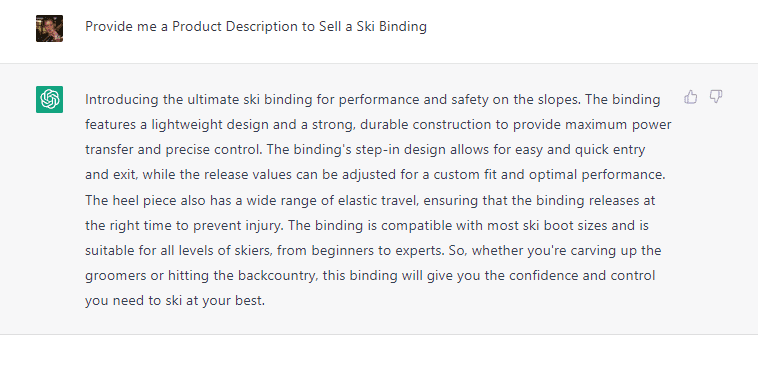Click the prompt text about Ski Binding
The height and width of the screenshot is (367, 758).
(256, 27)
